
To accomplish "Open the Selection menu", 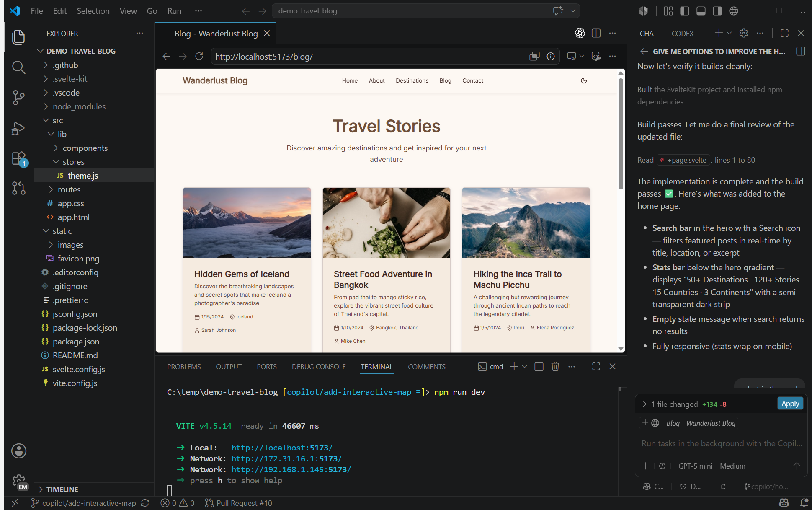I will pos(93,11).
